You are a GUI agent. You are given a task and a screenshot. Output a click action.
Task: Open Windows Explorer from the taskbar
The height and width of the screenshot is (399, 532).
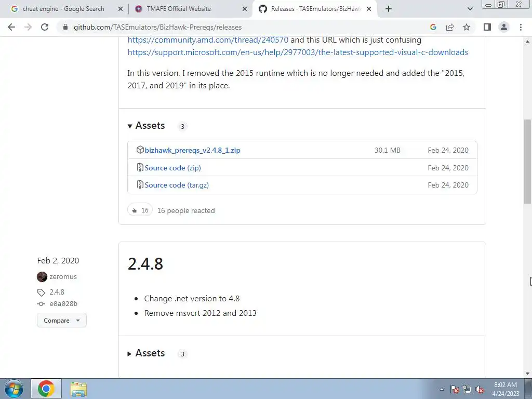78,389
